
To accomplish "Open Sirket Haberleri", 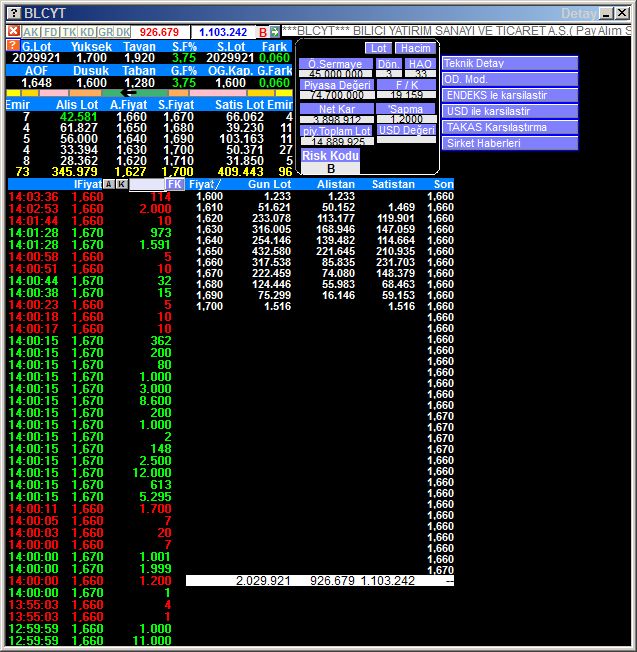I will click(510, 143).
